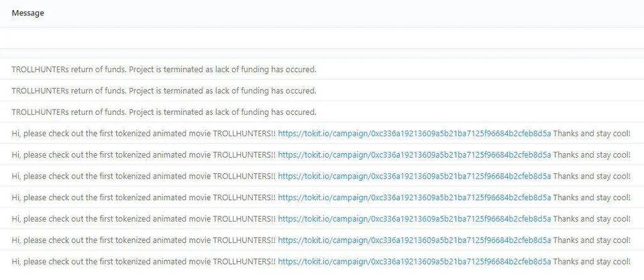644x280 pixels.
Task: Open the second tokit.io campaign link
Action: (x=415, y=155)
